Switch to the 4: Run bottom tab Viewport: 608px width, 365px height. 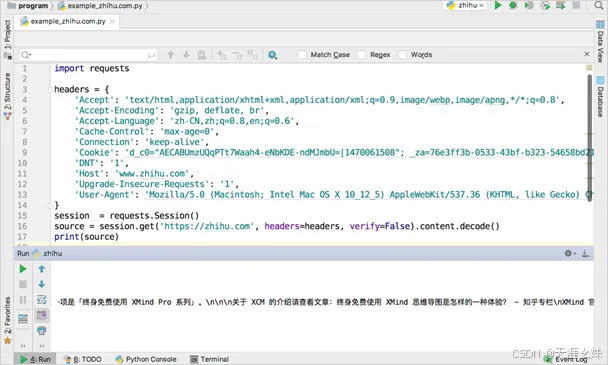pyautogui.click(x=36, y=359)
